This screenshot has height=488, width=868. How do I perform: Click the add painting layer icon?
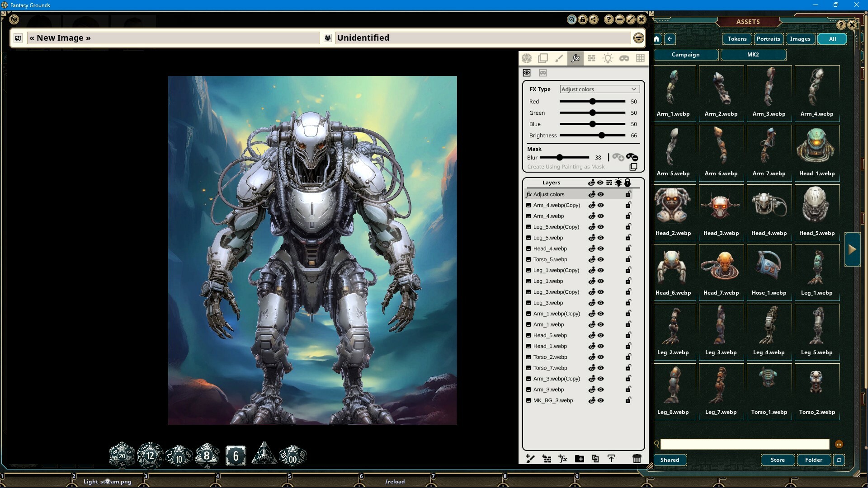[x=530, y=458]
